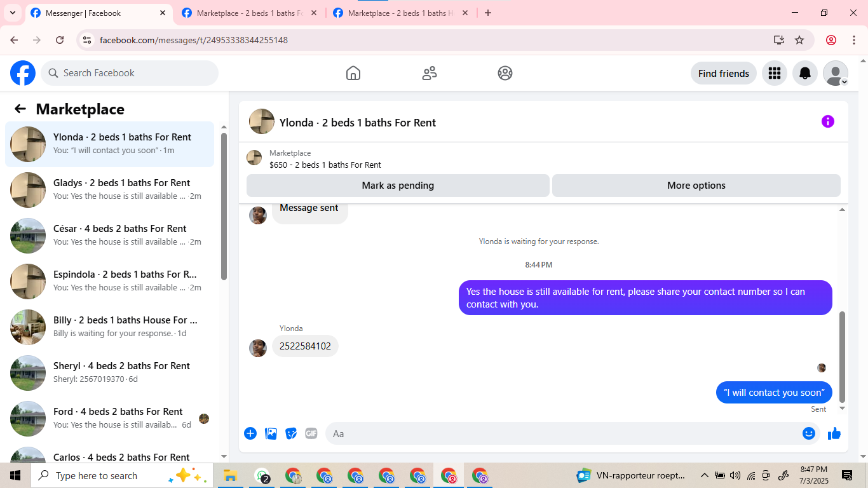Screen dimensions: 868x488
Task: Open more actions plus icon
Action: pos(250,433)
